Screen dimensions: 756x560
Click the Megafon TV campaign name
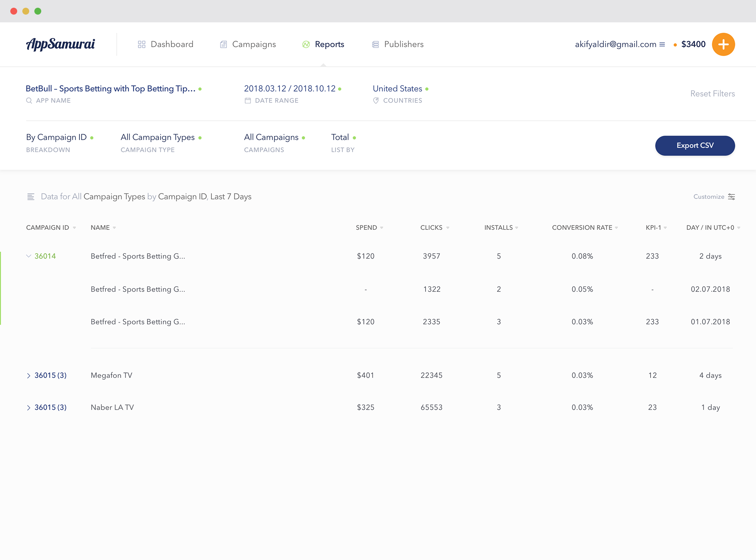[112, 375]
